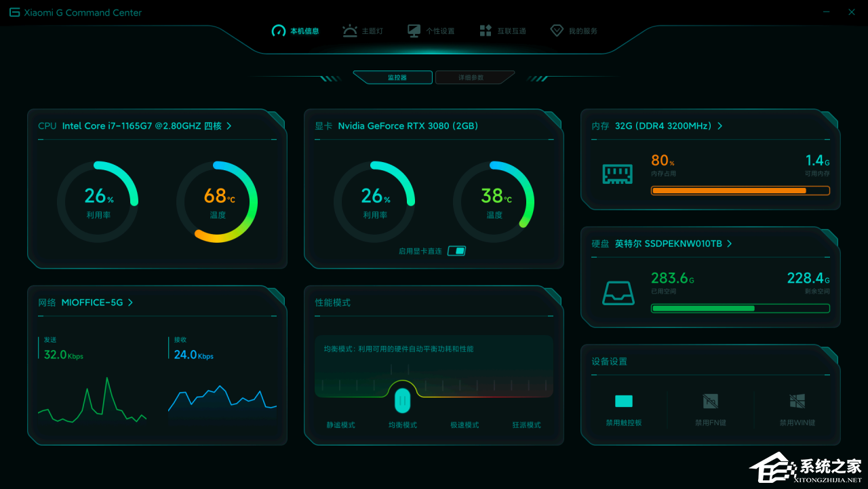Click the green disk usage bar
The height and width of the screenshot is (489, 868).
click(x=740, y=309)
